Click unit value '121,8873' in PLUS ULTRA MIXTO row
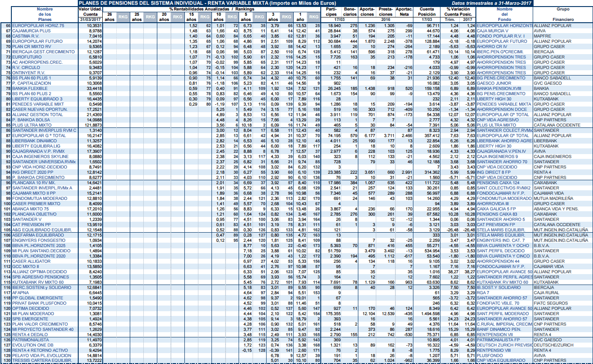This screenshot has height=364, width=593. coord(94,125)
